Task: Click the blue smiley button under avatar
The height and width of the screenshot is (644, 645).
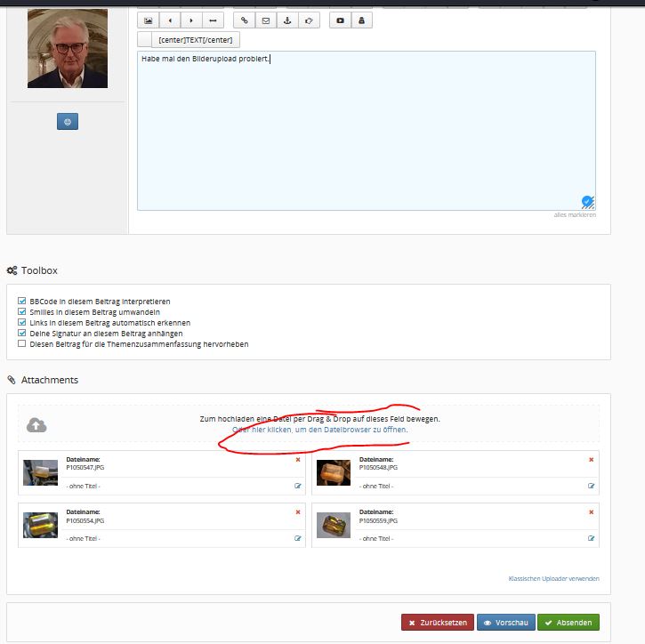Action: [x=68, y=122]
